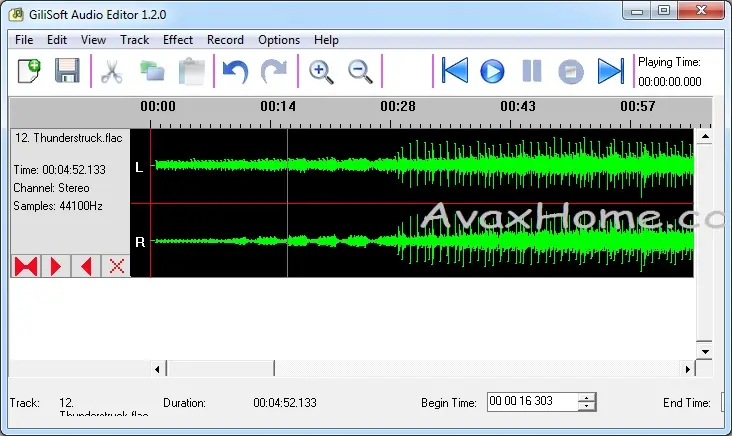This screenshot has width=732, height=436.
Task: Click the Samples: 44100Hz label
Action: [58, 206]
